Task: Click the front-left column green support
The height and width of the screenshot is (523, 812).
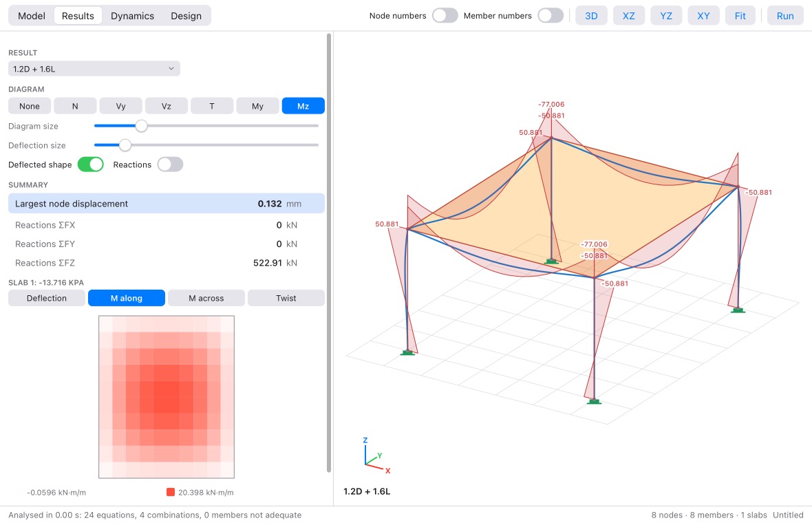Action: pos(407,352)
